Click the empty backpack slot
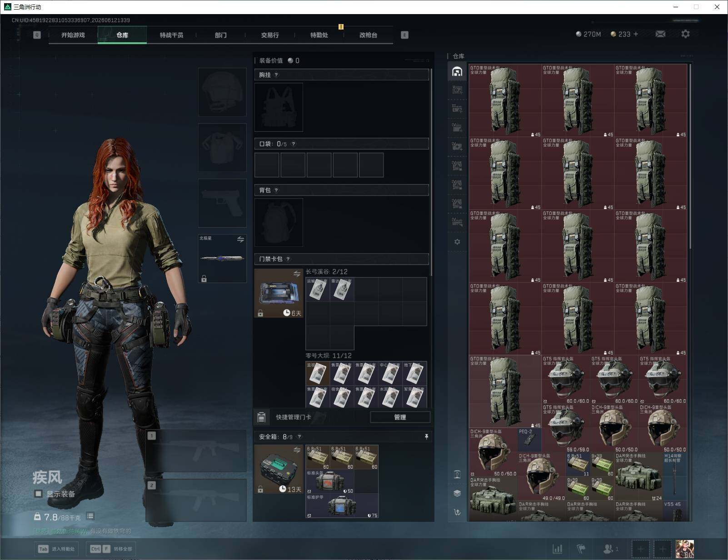 click(x=279, y=223)
